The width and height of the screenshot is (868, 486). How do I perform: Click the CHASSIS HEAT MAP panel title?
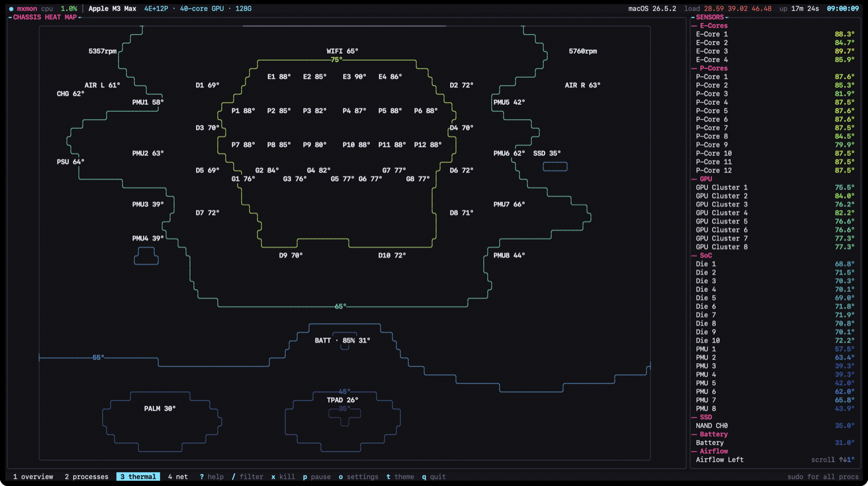coord(45,17)
